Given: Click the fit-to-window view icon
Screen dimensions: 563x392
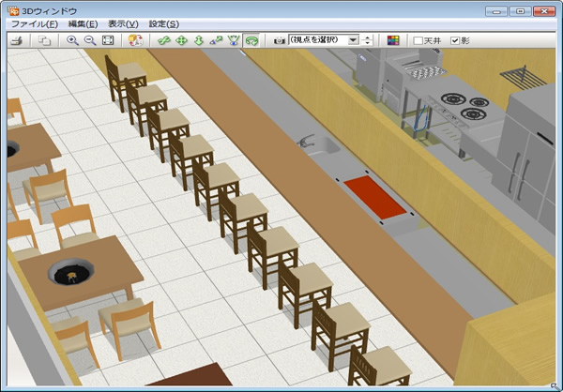Looking at the screenshot, I should [108, 40].
